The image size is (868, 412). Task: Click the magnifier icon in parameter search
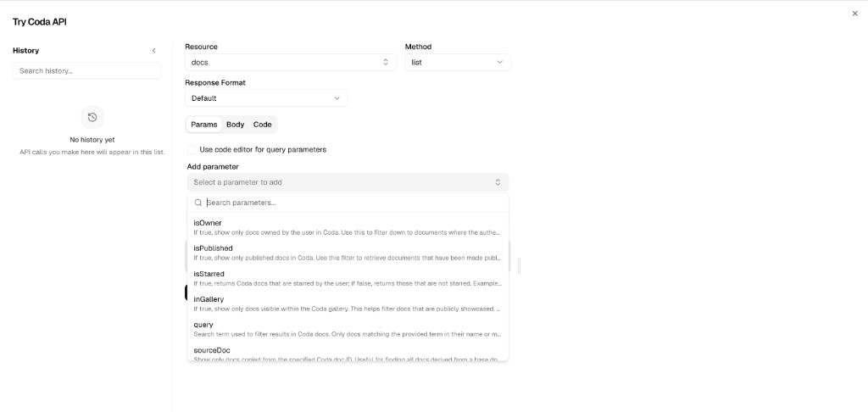[x=198, y=203]
